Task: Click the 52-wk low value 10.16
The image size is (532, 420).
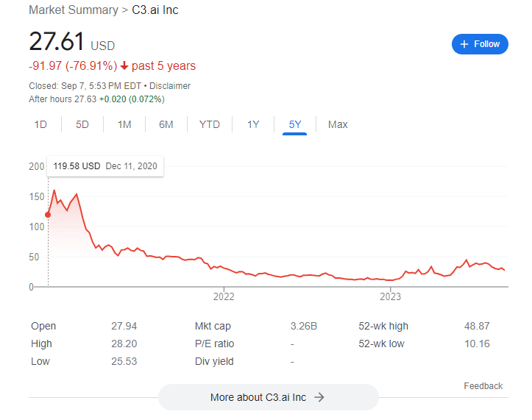Action: (477, 344)
